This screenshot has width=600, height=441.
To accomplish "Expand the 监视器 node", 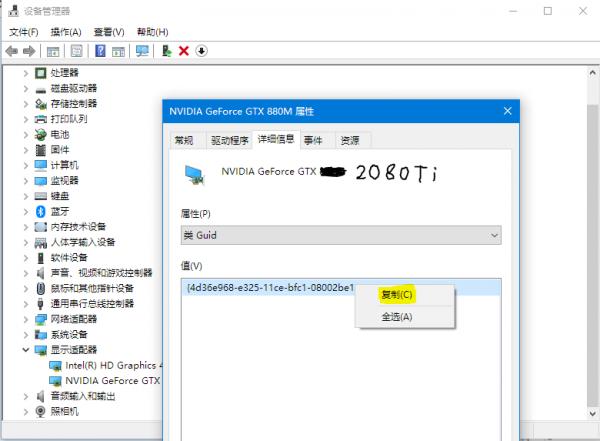I will 26,181.
